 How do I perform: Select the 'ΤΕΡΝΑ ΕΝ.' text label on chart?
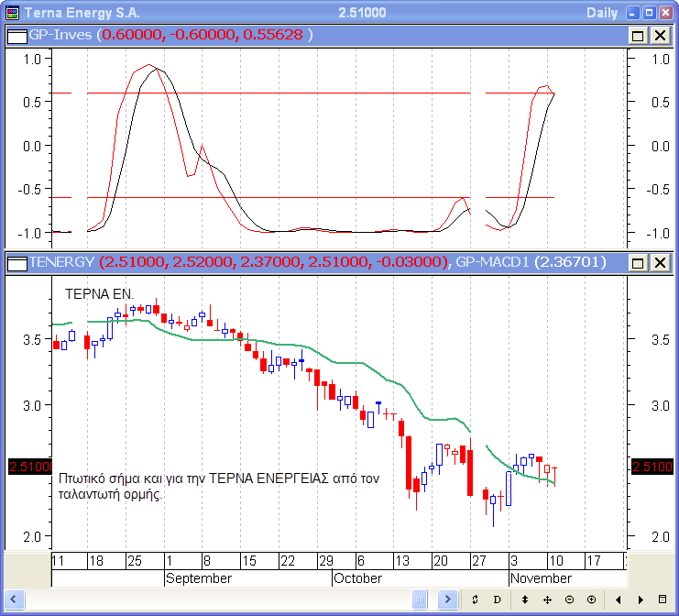tap(99, 294)
